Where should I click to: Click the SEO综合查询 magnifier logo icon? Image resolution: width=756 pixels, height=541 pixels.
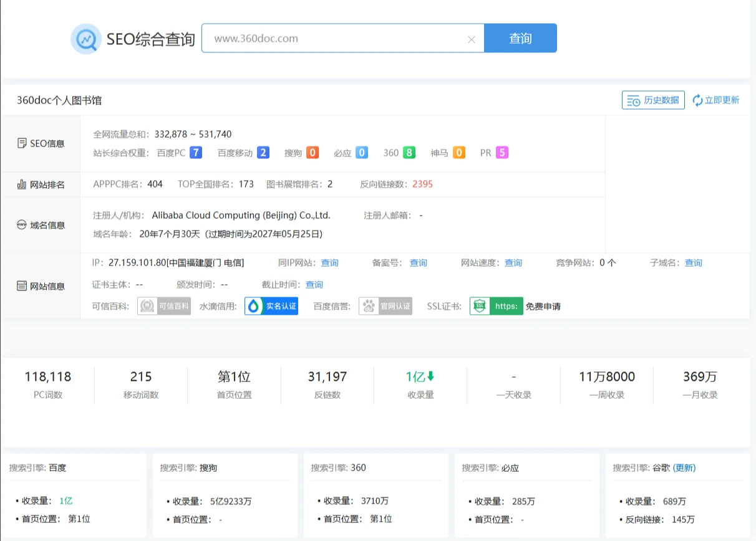click(x=86, y=38)
